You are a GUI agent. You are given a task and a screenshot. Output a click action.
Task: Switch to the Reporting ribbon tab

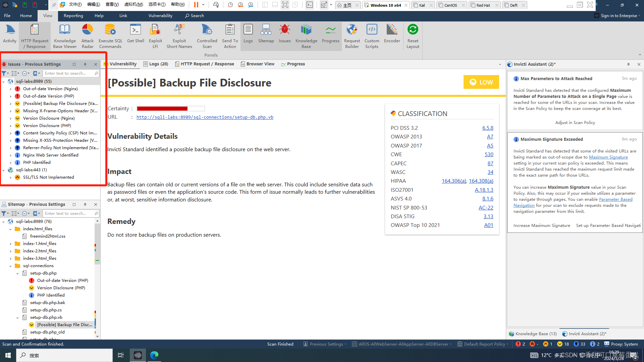pos(73,16)
